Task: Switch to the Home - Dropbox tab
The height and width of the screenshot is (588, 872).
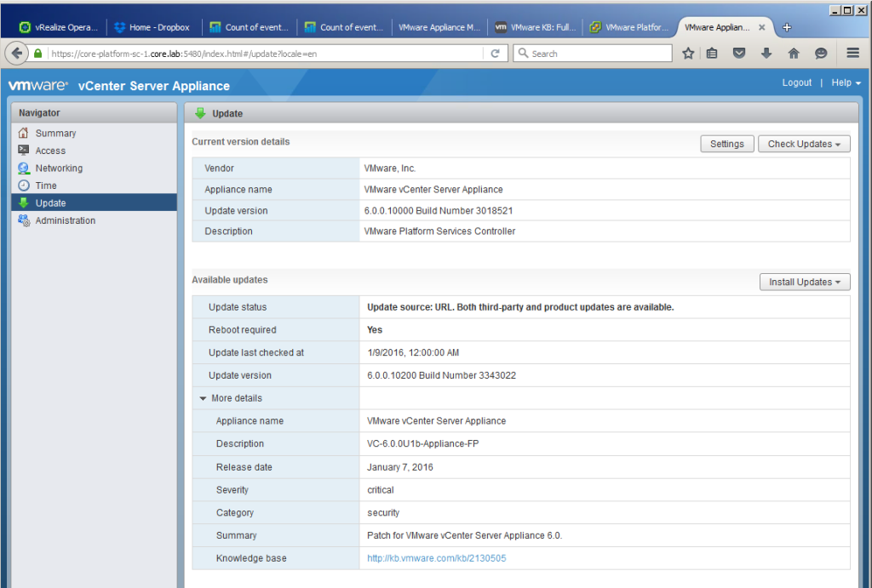Action: click(x=152, y=27)
